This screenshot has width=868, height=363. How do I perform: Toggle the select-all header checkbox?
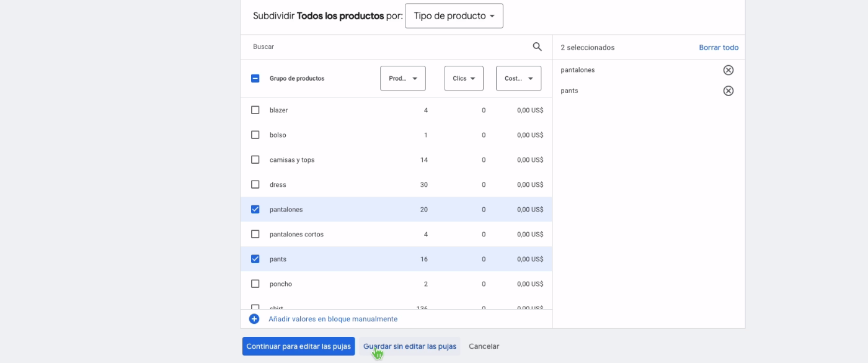(255, 78)
